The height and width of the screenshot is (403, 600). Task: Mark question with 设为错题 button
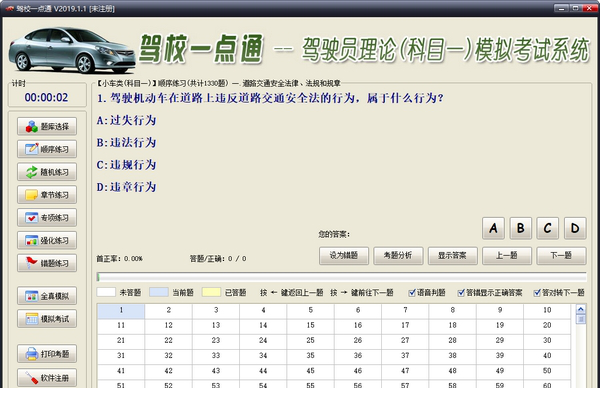(x=344, y=256)
